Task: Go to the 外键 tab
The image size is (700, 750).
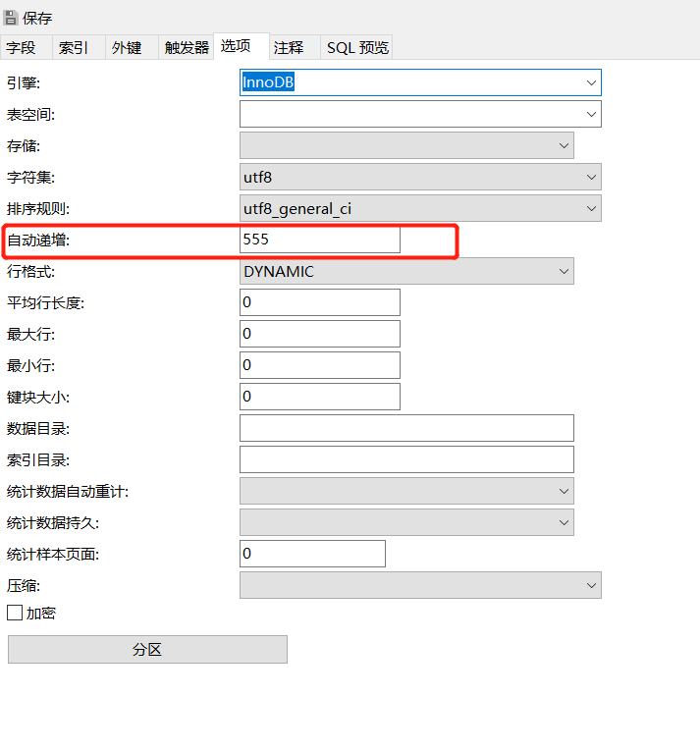Action: [127, 47]
